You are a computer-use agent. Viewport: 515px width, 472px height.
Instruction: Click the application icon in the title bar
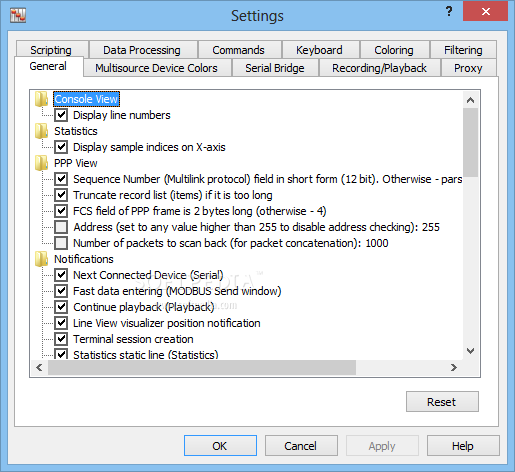[18, 15]
